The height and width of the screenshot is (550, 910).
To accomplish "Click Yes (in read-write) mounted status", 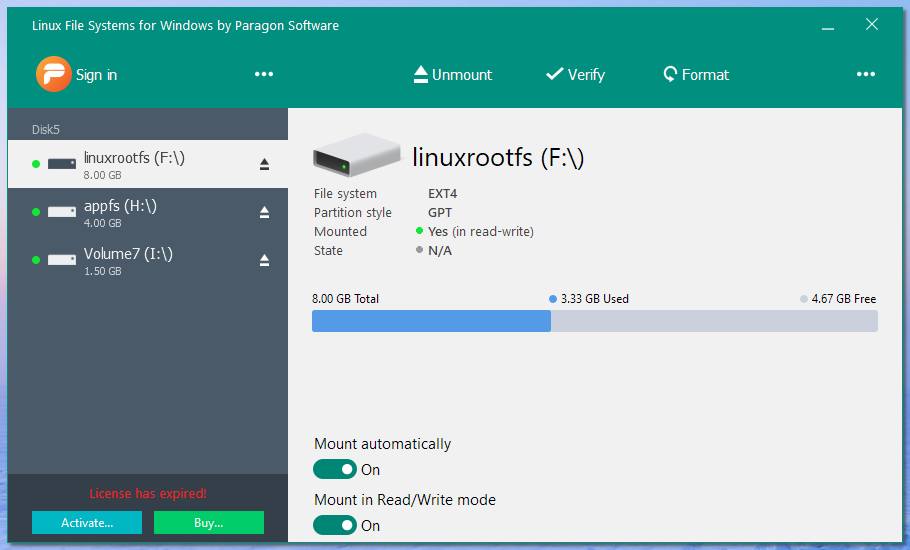I will coord(481,231).
